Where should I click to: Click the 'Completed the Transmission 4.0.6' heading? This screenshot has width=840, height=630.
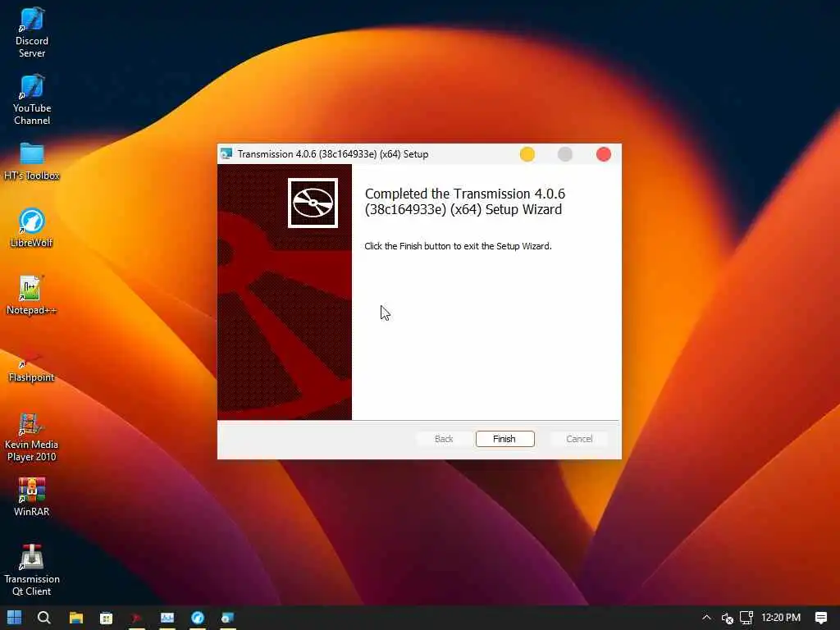click(x=465, y=202)
